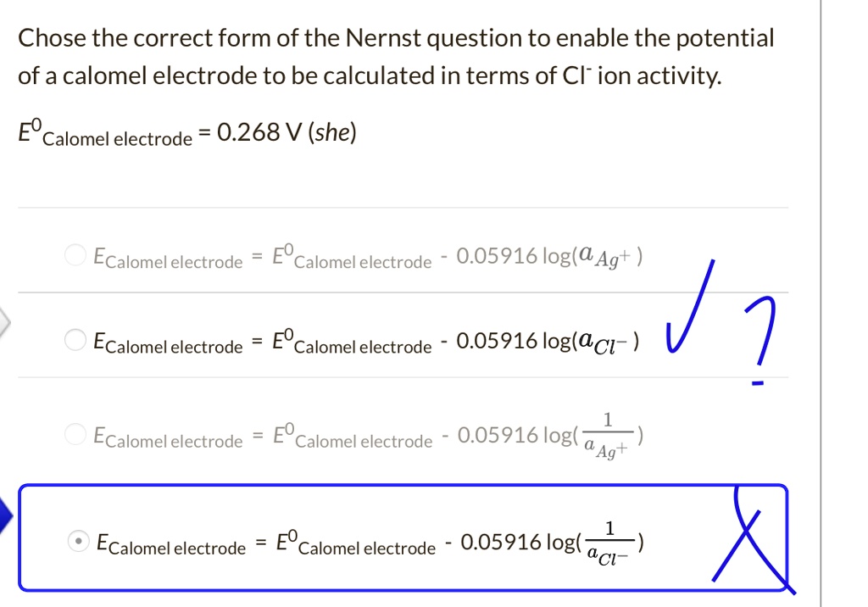Click the (she) label after 0.268 V

point(331,131)
